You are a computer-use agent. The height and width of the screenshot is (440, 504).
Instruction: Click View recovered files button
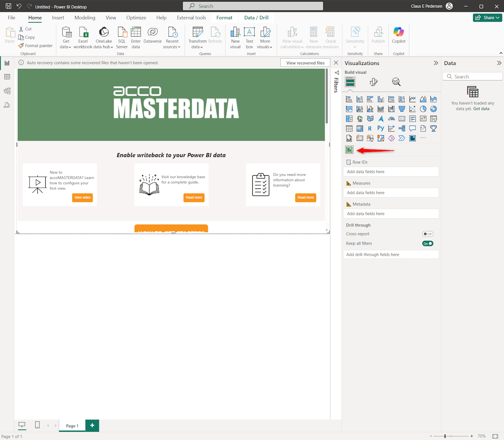coord(305,63)
